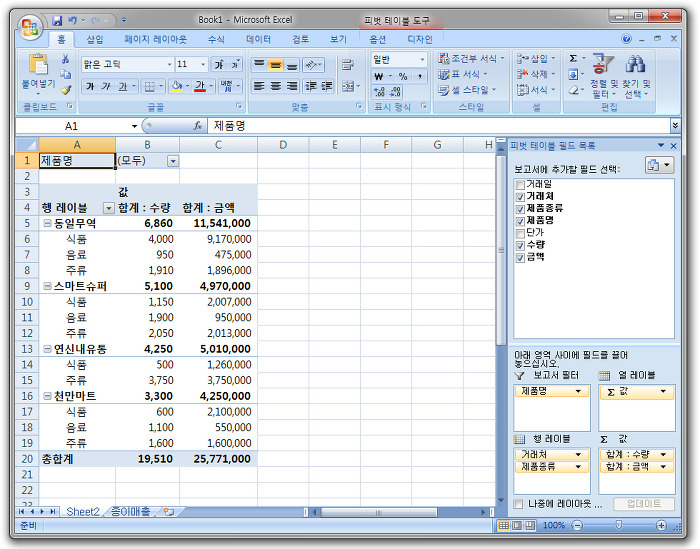
Task: Open the 데이터 ribbon tab
Action: [x=258, y=39]
